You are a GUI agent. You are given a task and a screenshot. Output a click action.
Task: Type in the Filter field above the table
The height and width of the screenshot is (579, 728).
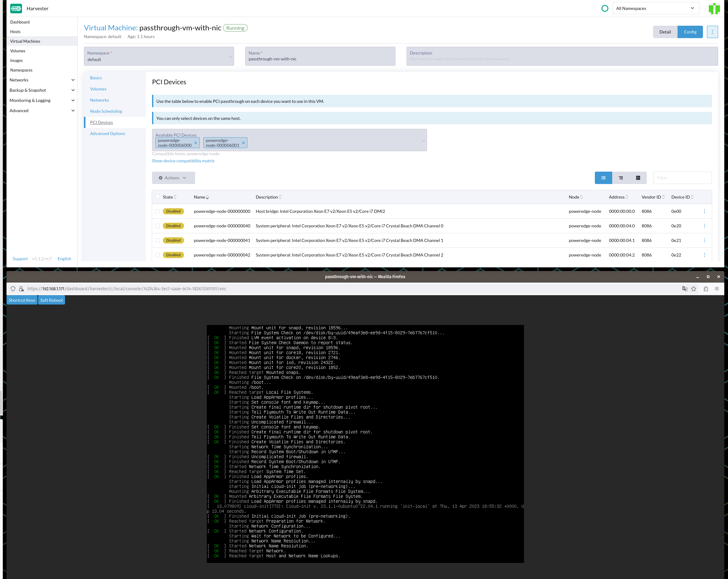click(x=682, y=178)
